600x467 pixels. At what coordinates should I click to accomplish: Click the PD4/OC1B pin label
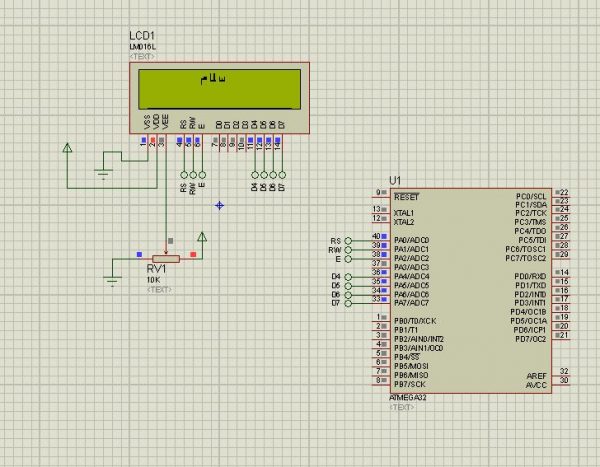click(528, 312)
